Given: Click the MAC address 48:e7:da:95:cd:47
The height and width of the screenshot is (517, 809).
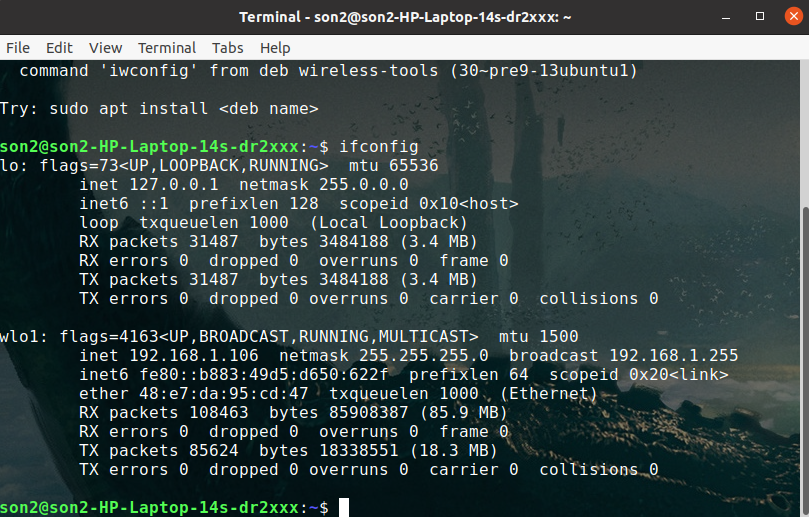Looking at the screenshot, I should click(223, 394).
